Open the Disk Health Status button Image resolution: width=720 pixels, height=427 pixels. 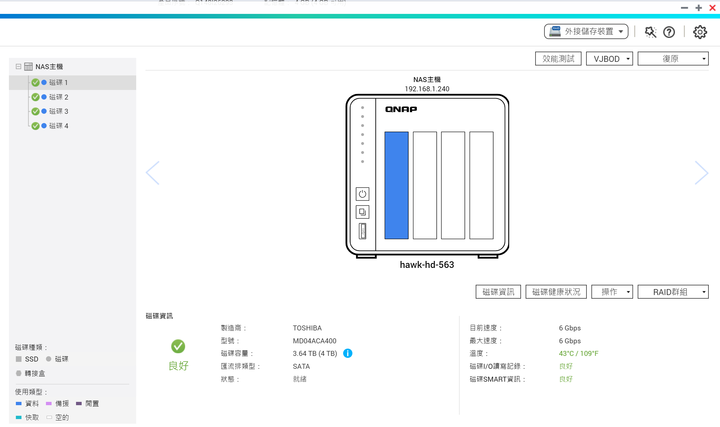556,292
